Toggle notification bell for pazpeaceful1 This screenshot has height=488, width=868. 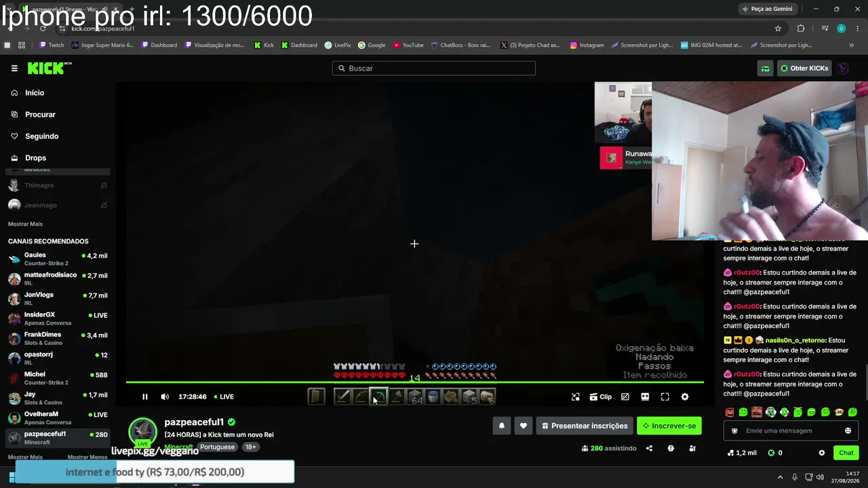502,426
